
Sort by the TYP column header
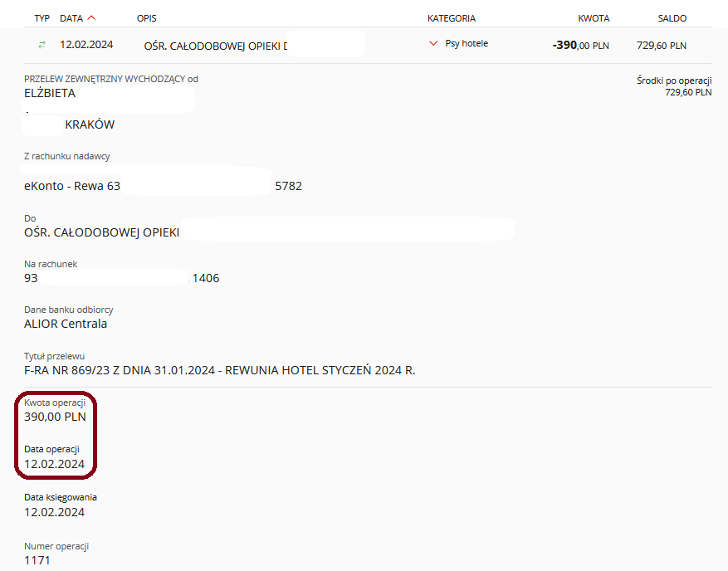[x=42, y=18]
